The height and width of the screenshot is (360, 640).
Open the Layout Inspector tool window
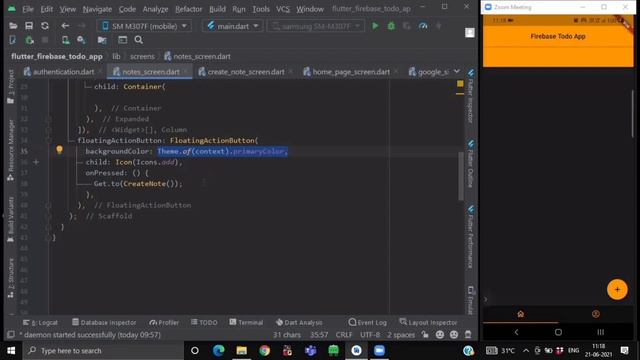tap(428, 322)
